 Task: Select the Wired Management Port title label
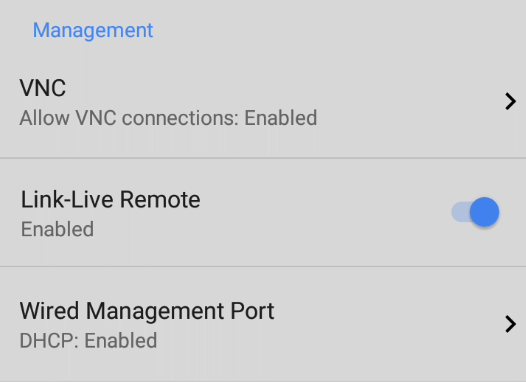tap(147, 311)
